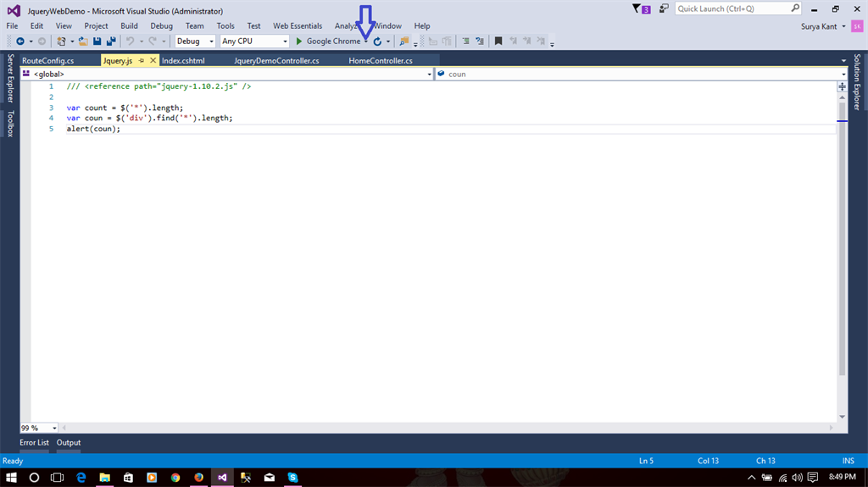The width and height of the screenshot is (868, 487).
Task: Click vertical scrollbar up arrow in editor
Action: click(842, 97)
